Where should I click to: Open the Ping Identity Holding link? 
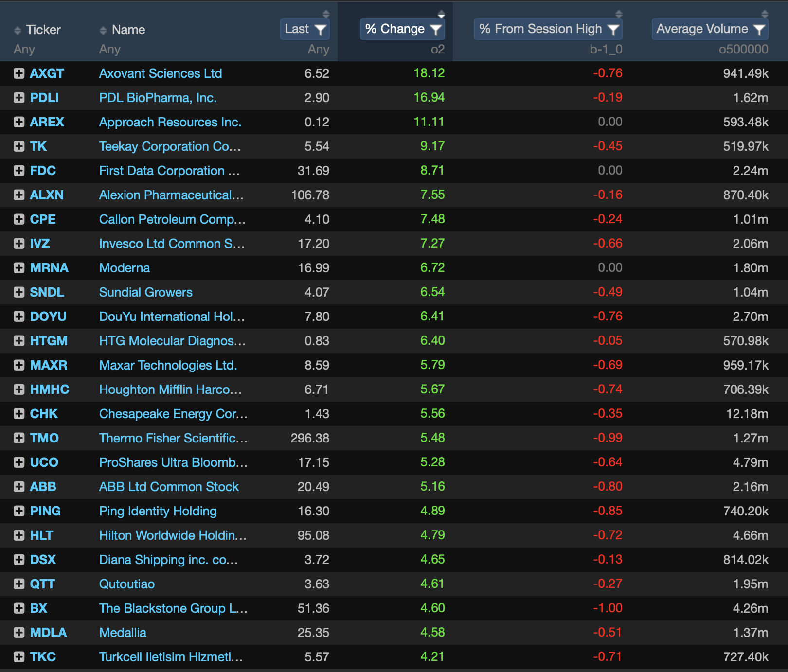(158, 511)
